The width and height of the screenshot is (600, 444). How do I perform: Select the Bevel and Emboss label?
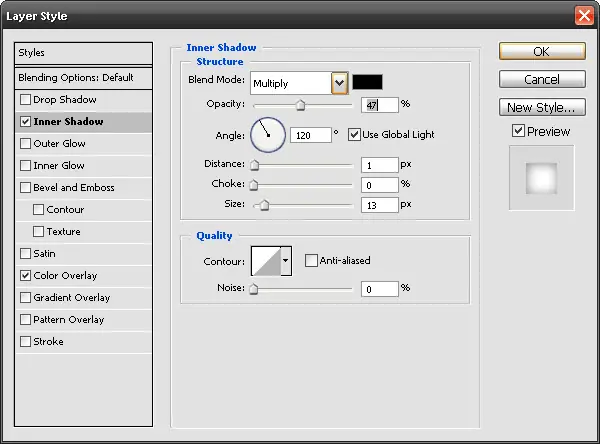pos(74,188)
